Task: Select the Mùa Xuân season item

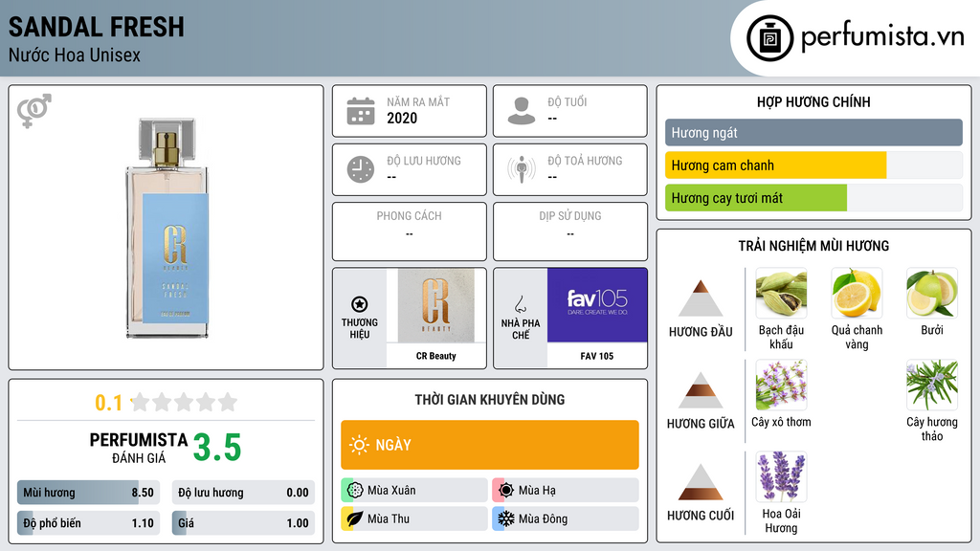Action: (x=414, y=491)
